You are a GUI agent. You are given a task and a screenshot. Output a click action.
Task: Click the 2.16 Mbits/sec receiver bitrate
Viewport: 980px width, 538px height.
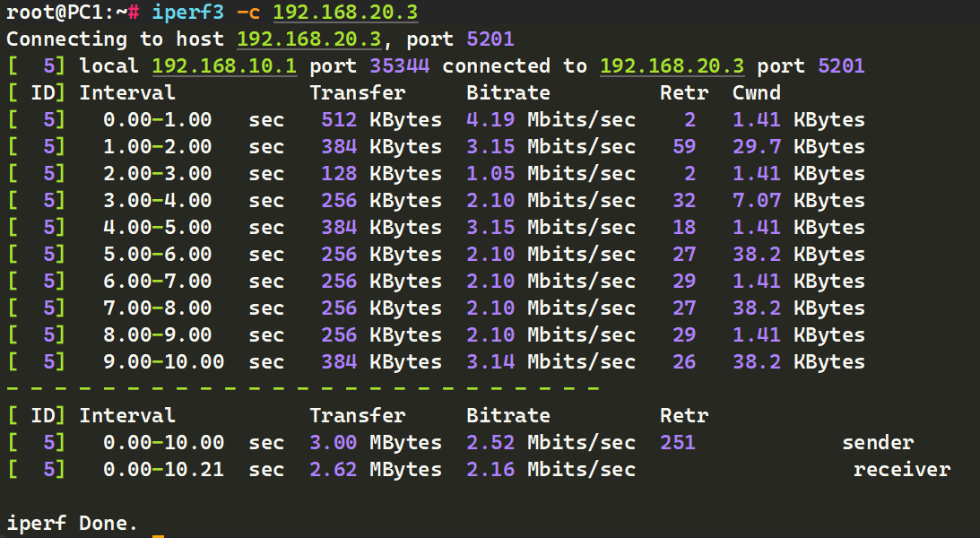point(551,469)
